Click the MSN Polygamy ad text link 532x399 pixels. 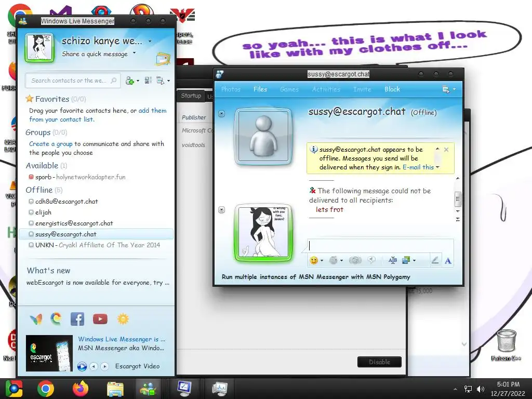click(316, 277)
